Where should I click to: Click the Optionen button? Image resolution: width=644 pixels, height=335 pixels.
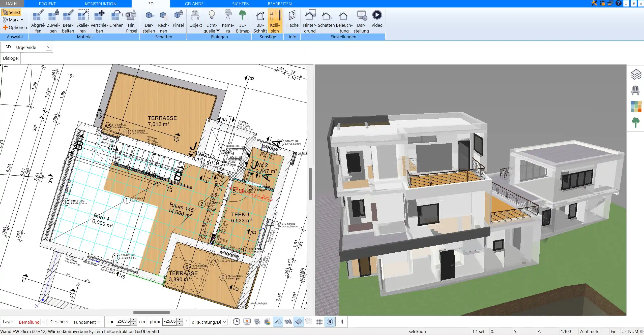[x=15, y=27]
